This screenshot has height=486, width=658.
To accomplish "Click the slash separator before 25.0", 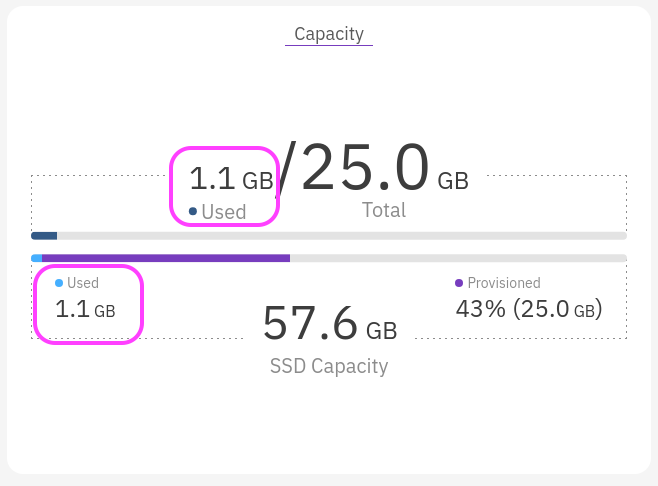I will (x=287, y=168).
